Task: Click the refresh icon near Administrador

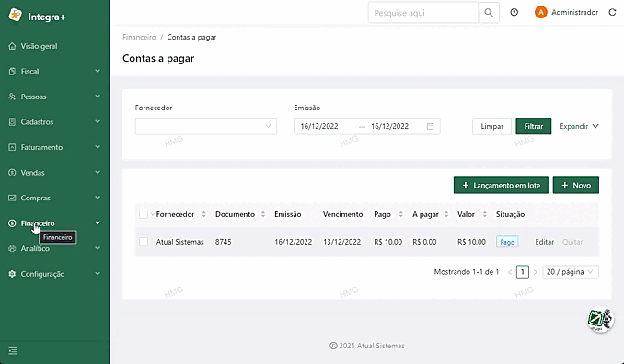Action: coord(612,12)
